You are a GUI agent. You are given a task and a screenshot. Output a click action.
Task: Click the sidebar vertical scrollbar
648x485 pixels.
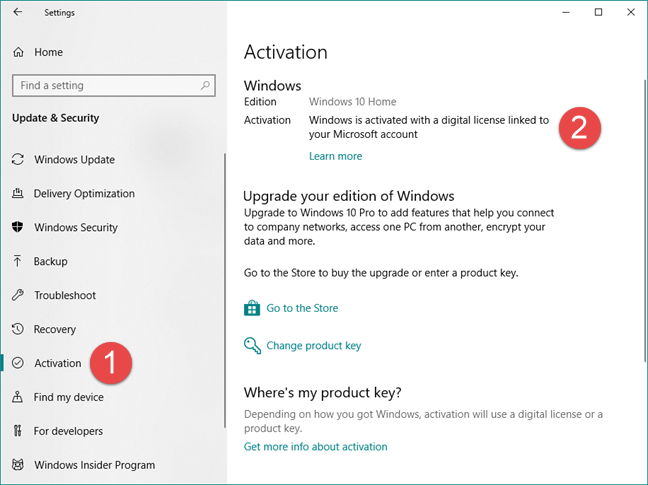[x=225, y=290]
